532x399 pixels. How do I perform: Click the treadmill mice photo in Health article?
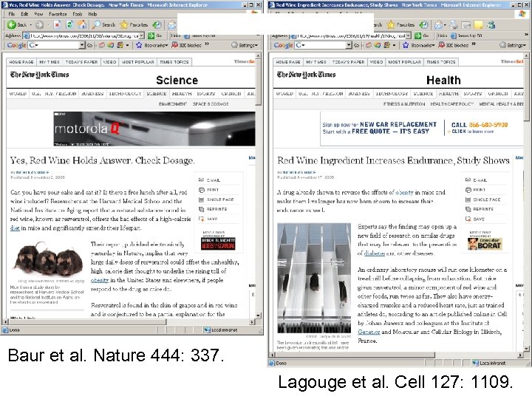(314, 278)
